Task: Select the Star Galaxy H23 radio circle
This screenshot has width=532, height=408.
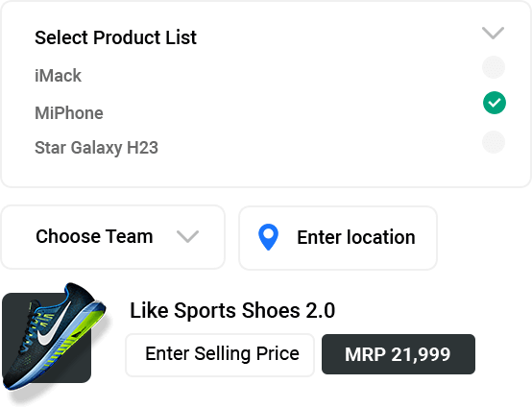Action: (x=494, y=142)
